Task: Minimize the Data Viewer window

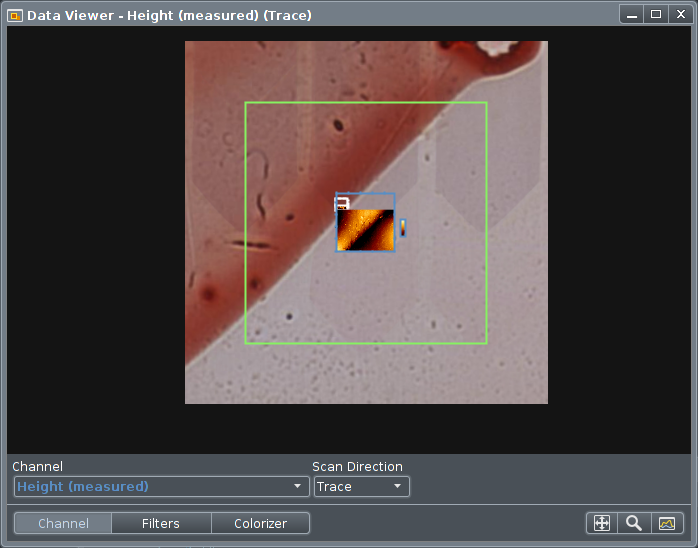Action: click(x=632, y=15)
